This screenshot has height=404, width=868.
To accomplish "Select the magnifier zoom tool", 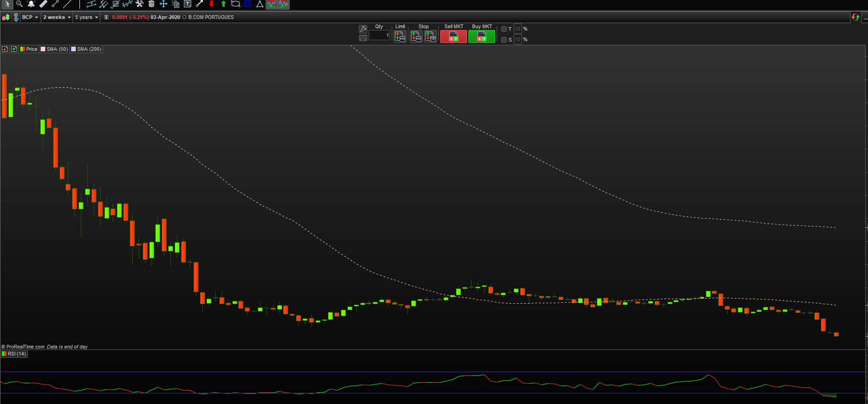I will pyautogui.click(x=19, y=4).
